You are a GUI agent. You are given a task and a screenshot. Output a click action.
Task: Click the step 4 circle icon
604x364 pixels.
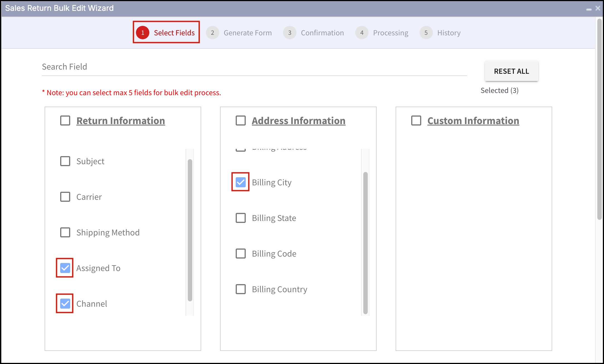362,33
